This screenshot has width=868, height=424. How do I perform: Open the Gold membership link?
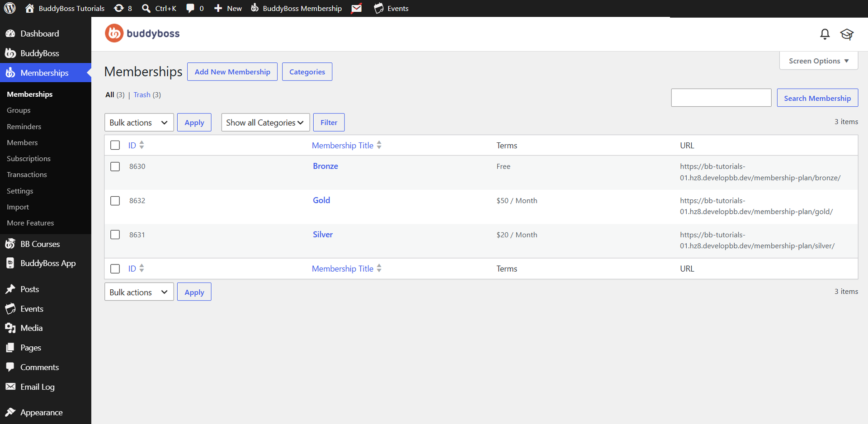[321, 200]
